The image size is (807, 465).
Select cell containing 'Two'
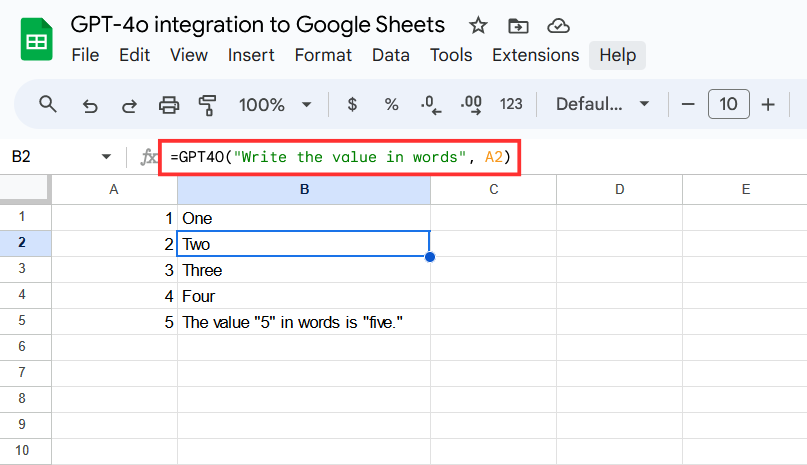(304, 244)
